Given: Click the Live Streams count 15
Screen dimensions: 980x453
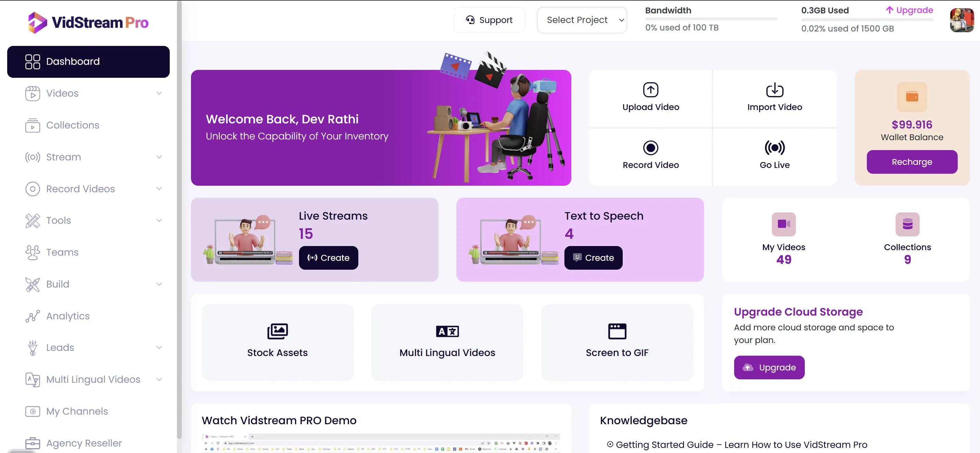Looking at the screenshot, I should 306,234.
